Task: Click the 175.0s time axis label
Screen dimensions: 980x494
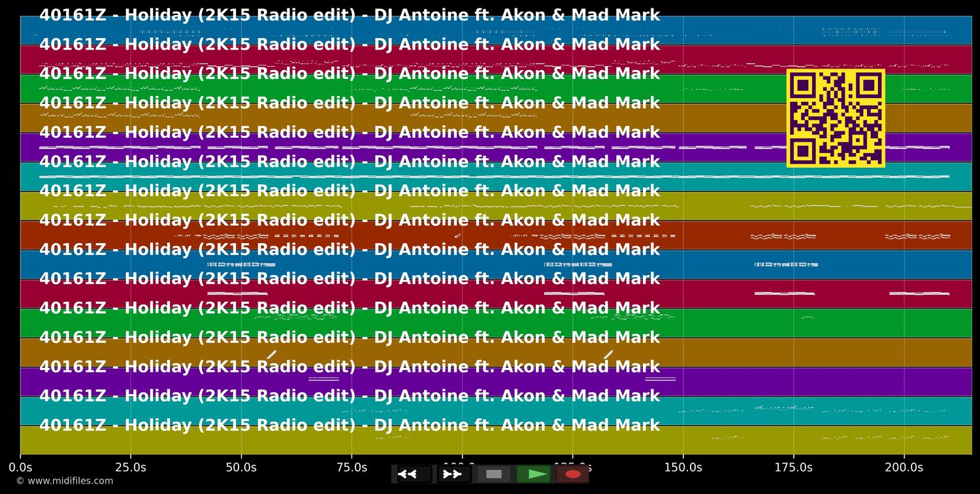Action: point(794,467)
